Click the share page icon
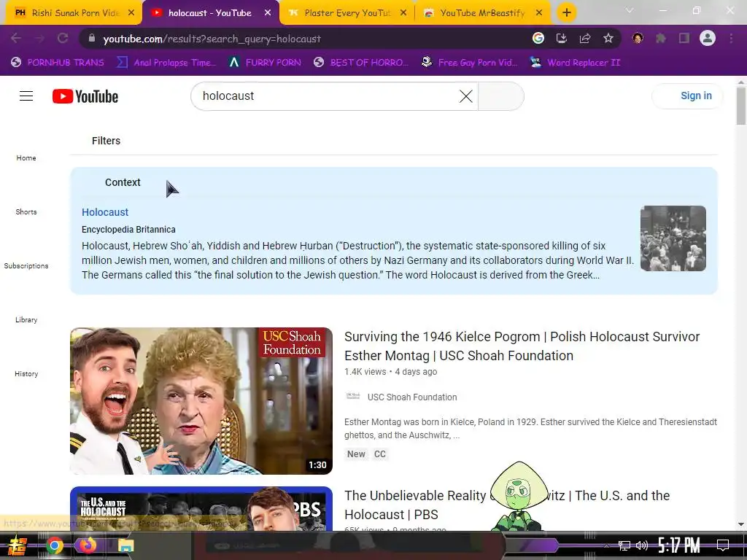Screen dimensions: 747x560 (585, 39)
